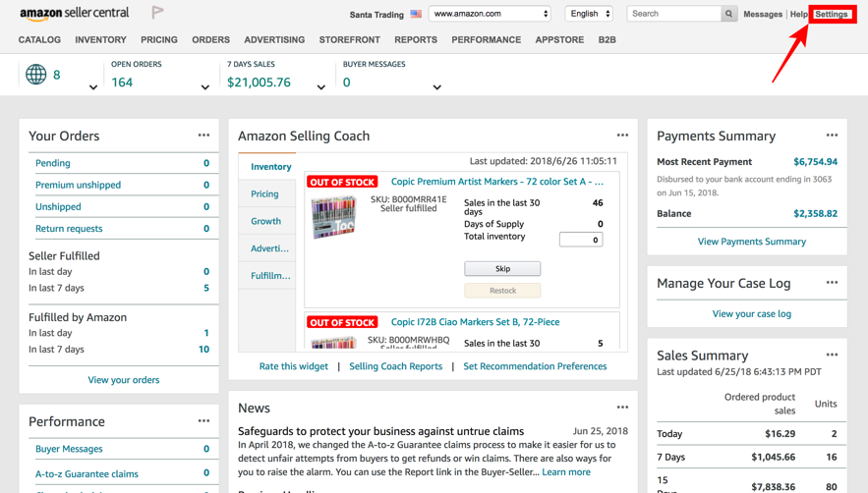The width and height of the screenshot is (868, 493).
Task: Select the Adverti... tab in Selling Coach
Action: 269,248
